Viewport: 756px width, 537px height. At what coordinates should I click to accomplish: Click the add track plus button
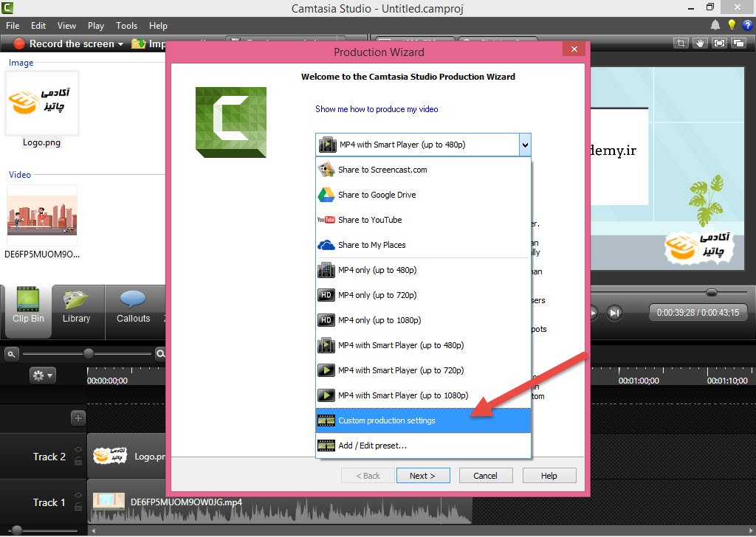78,418
